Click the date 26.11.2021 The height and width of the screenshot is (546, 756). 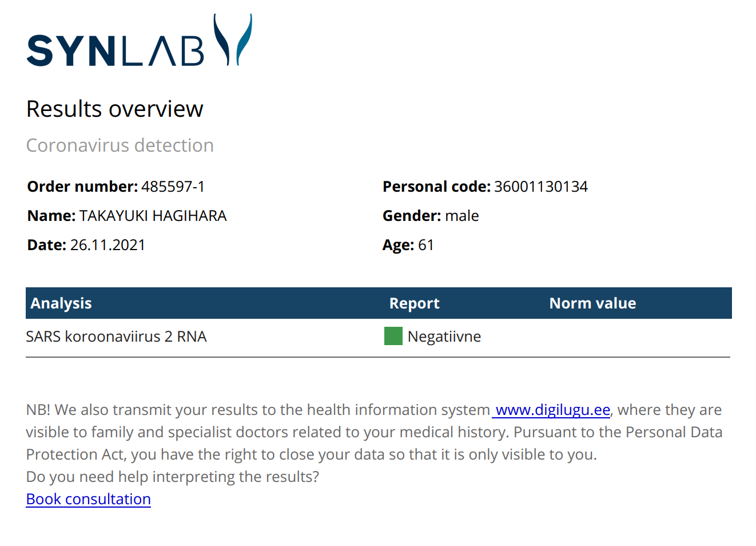point(108,245)
